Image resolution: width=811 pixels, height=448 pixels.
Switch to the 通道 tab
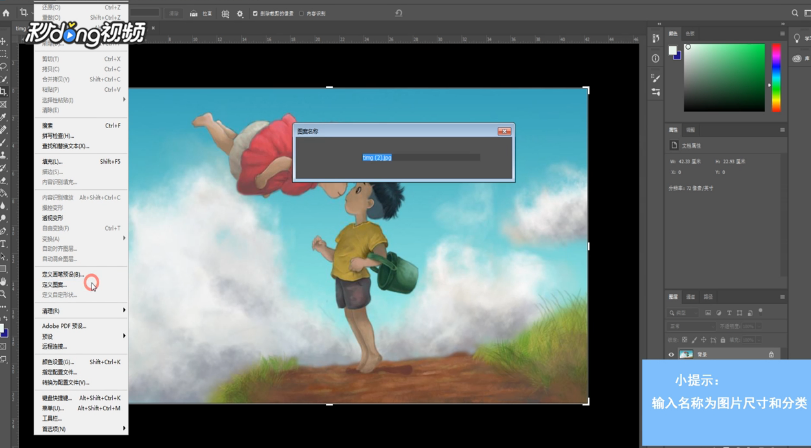[x=690, y=297]
